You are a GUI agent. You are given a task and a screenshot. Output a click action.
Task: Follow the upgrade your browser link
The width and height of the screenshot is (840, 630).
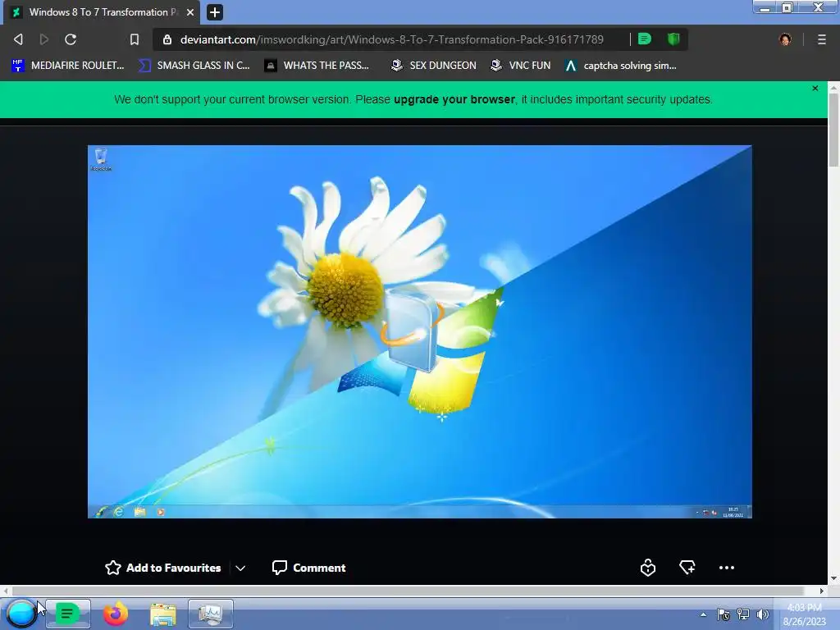pos(454,99)
